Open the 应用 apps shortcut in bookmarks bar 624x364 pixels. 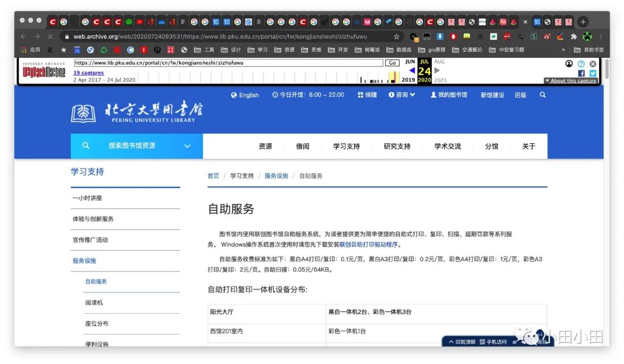tap(30, 50)
